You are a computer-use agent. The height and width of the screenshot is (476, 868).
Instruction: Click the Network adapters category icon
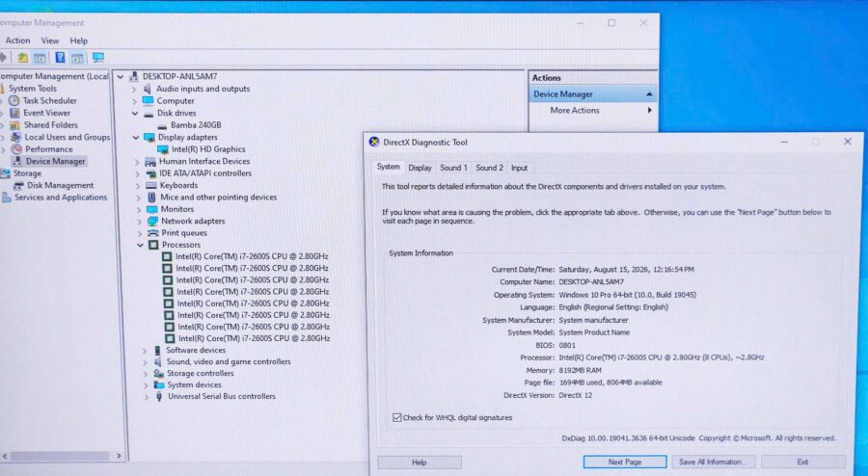point(152,222)
